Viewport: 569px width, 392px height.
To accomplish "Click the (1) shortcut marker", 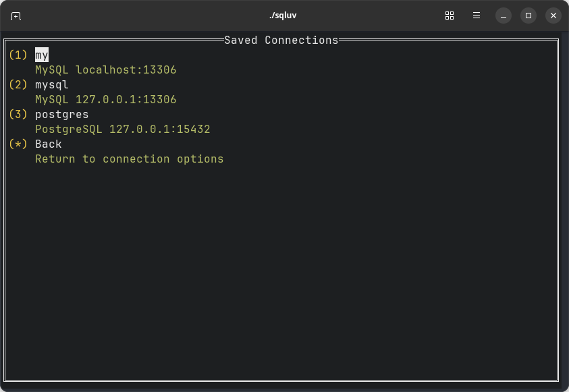I will coord(18,55).
